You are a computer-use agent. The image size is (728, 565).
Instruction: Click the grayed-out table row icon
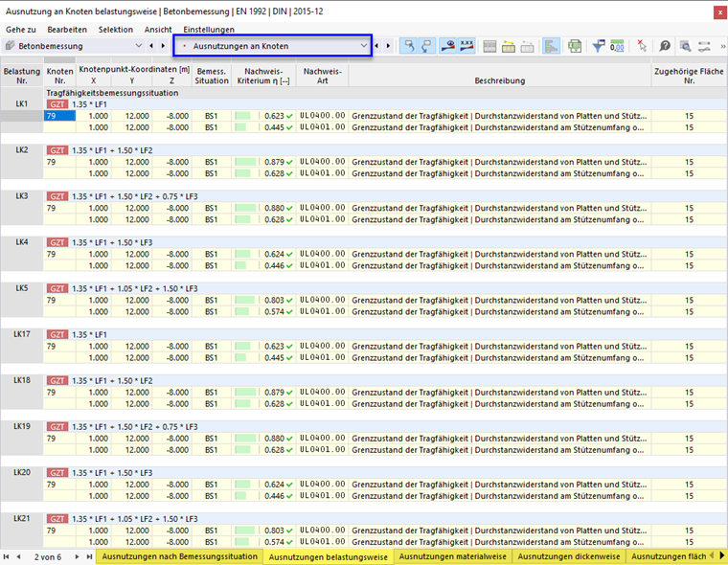(x=527, y=46)
